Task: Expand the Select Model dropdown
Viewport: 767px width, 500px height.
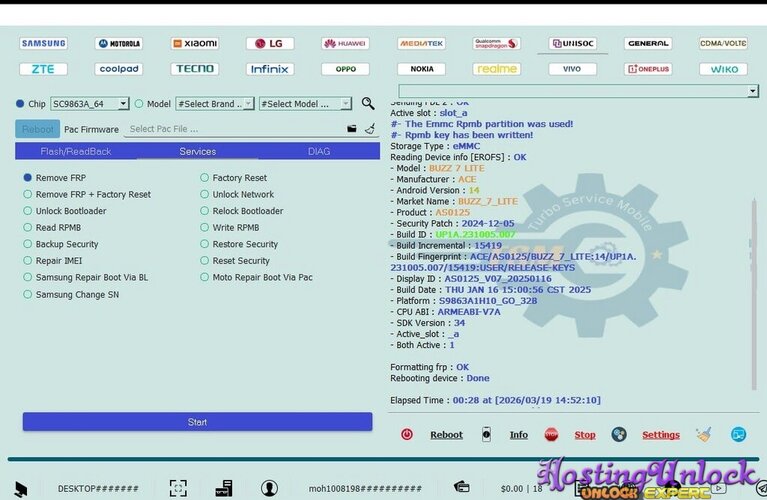Action: tap(305, 104)
